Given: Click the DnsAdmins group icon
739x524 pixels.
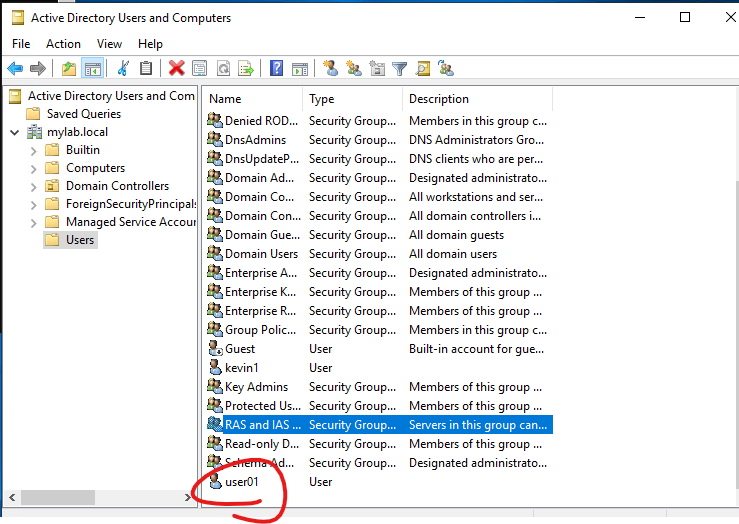Looking at the screenshot, I should (215, 139).
